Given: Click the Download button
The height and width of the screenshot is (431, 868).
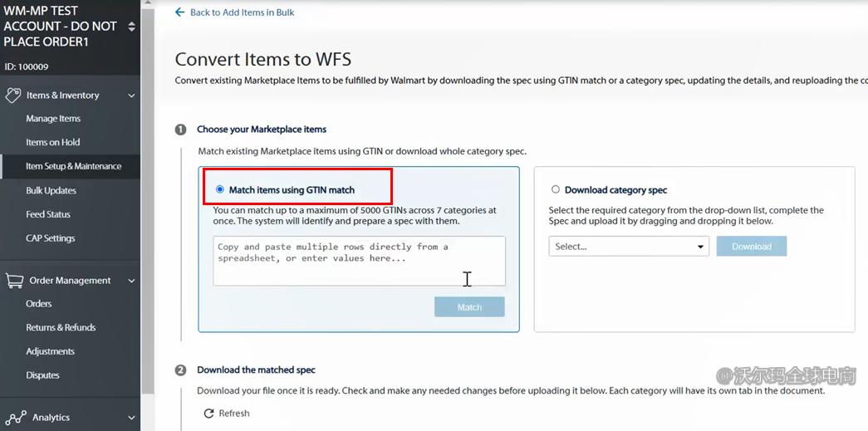Looking at the screenshot, I should pos(752,246).
